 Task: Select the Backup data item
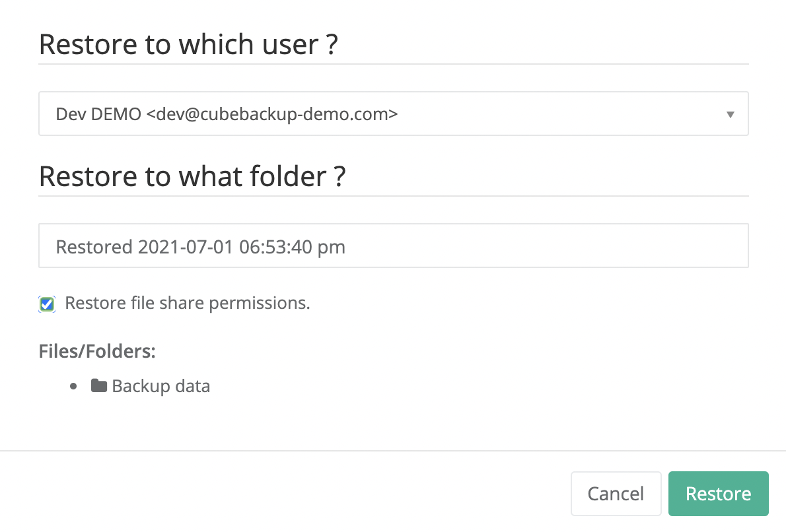pos(161,385)
